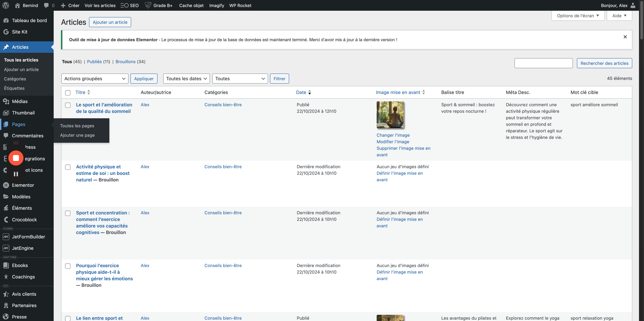Open the comments bubble icon in admin bar
Viewport: 644px width, 321px height.
pos(46,5)
